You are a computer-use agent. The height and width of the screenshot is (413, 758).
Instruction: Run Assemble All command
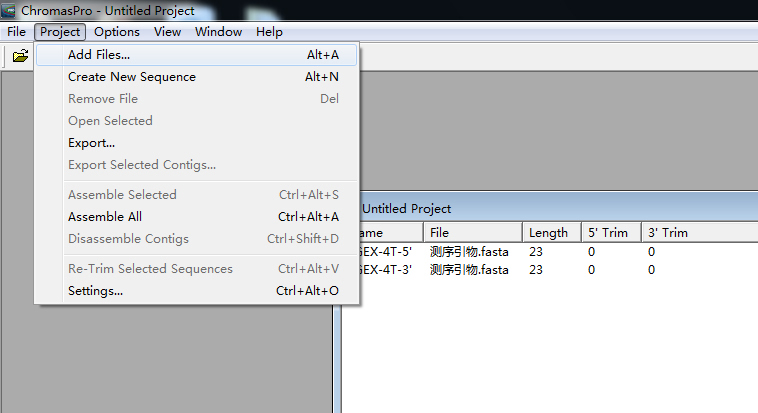[x=105, y=217]
